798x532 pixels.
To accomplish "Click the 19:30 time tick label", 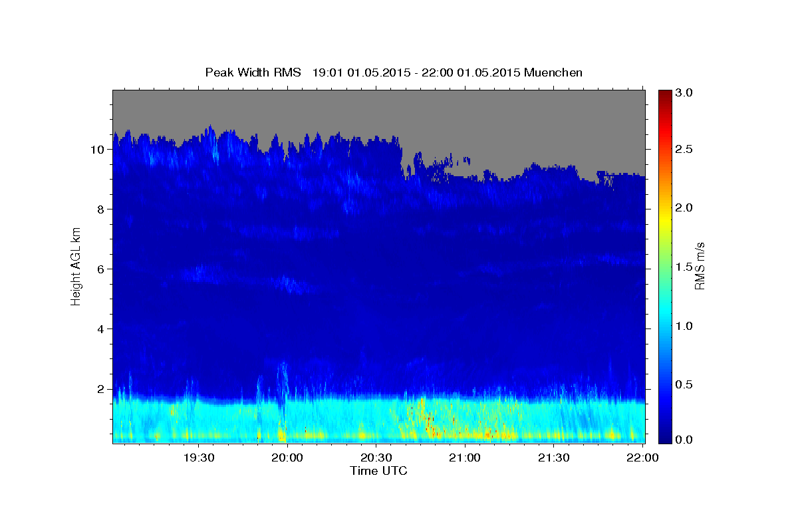I will tap(199, 458).
